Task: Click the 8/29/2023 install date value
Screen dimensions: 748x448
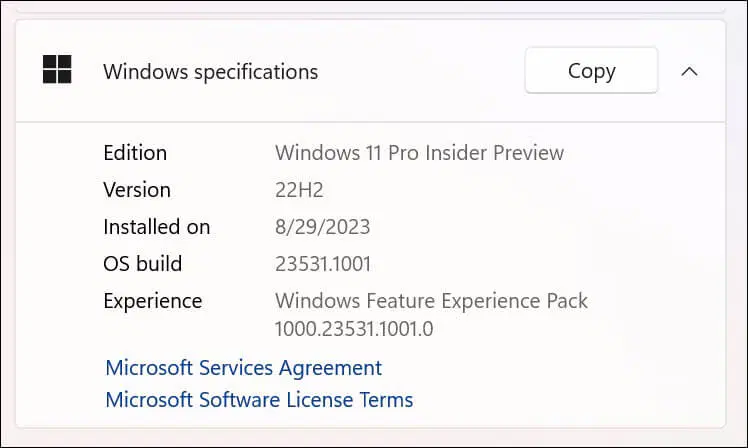Action: [x=322, y=227]
